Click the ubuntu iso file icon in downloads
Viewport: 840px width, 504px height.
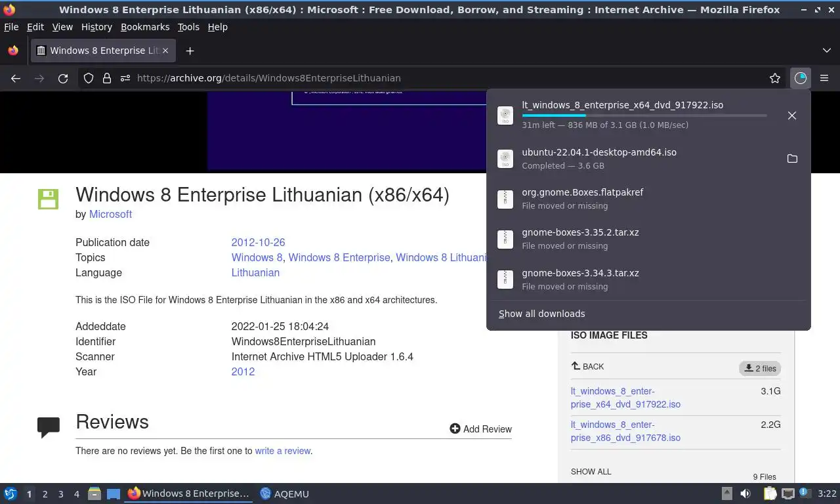pyautogui.click(x=505, y=159)
